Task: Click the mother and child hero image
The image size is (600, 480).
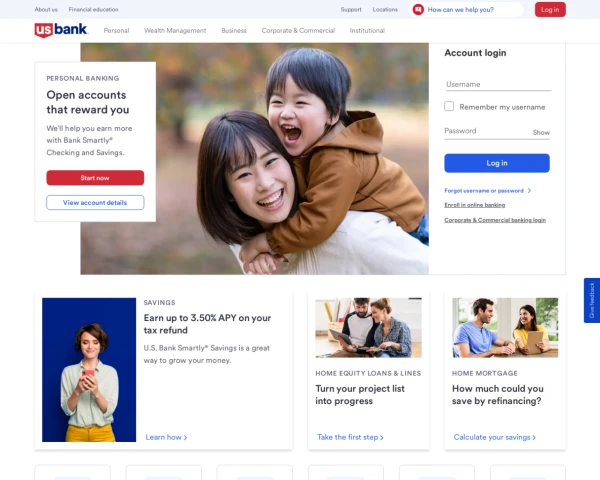Action: (x=254, y=158)
